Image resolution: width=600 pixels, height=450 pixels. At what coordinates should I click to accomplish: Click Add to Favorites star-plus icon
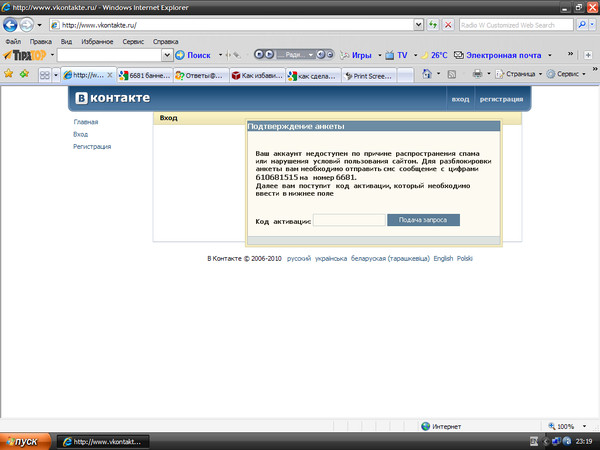point(24,73)
